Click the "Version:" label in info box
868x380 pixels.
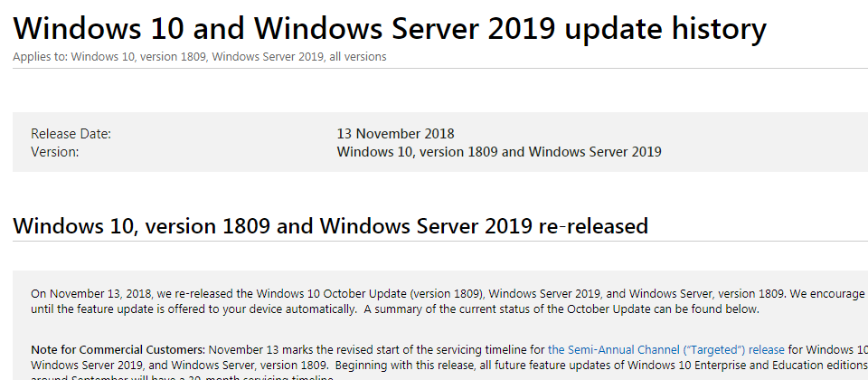click(55, 151)
